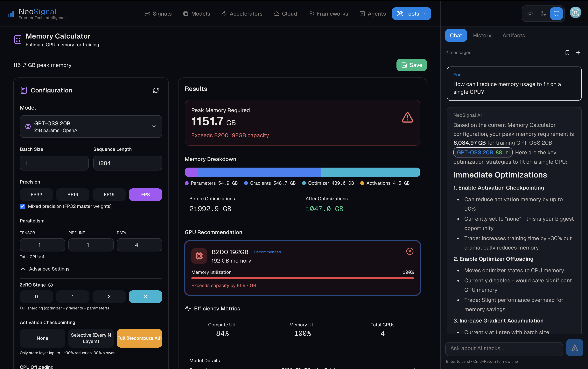Set Activation Checkpointing to None

tap(42, 338)
